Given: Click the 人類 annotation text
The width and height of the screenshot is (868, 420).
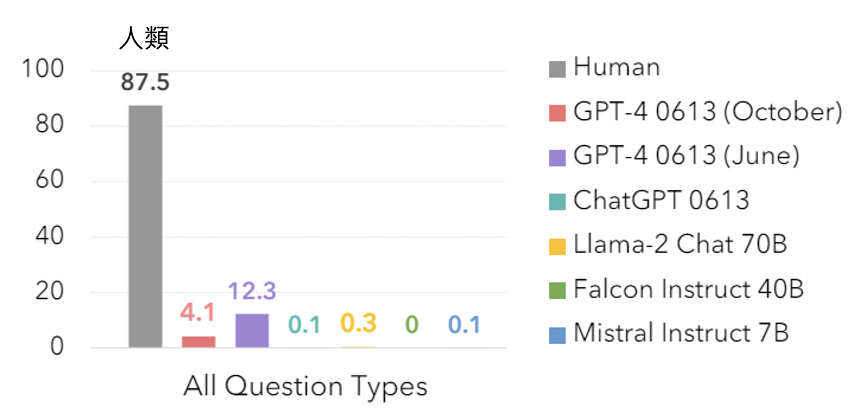Looking at the screenshot, I should point(144,39).
